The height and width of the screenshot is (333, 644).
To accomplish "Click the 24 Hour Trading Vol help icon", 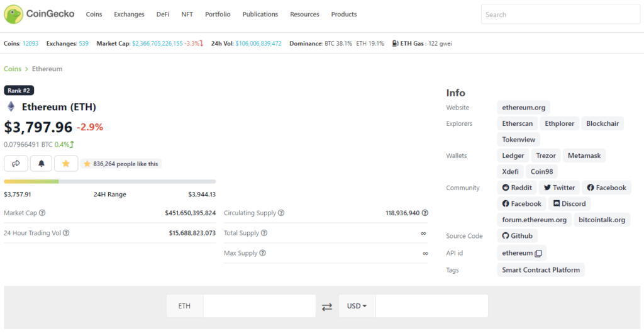I will click(66, 233).
